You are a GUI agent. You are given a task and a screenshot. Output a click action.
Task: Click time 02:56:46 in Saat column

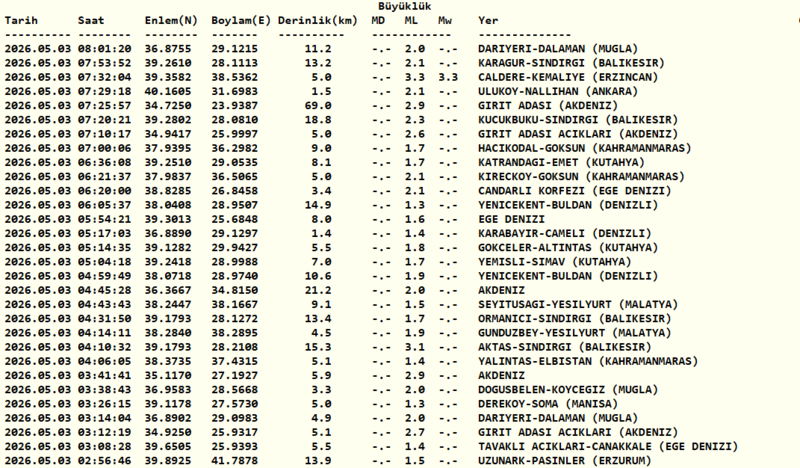coord(105,461)
